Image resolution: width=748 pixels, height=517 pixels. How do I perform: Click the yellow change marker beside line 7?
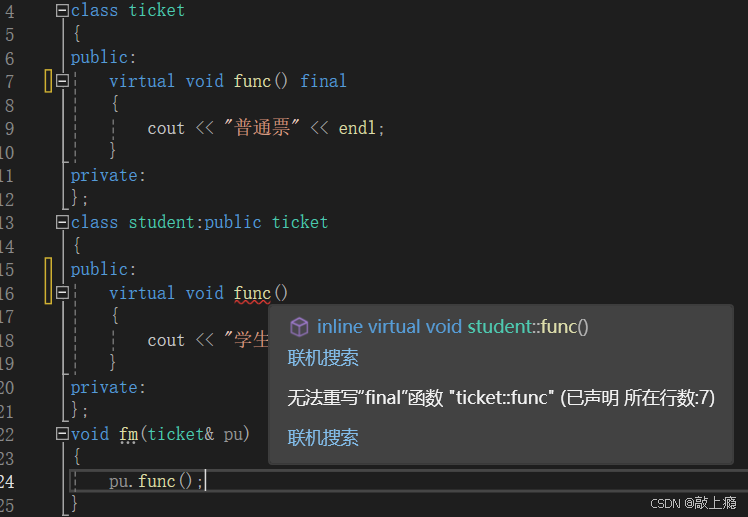[x=48, y=81]
